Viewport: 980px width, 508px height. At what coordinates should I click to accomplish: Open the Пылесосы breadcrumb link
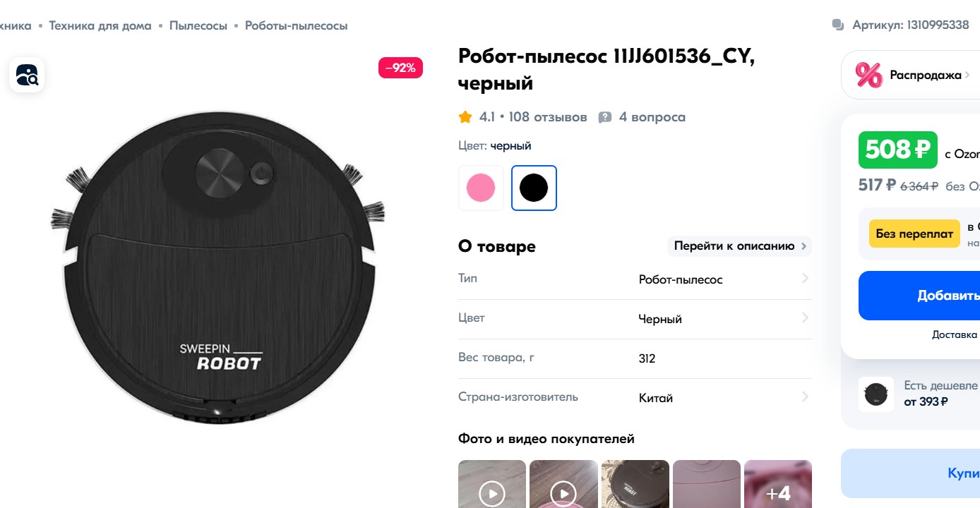coord(198,25)
